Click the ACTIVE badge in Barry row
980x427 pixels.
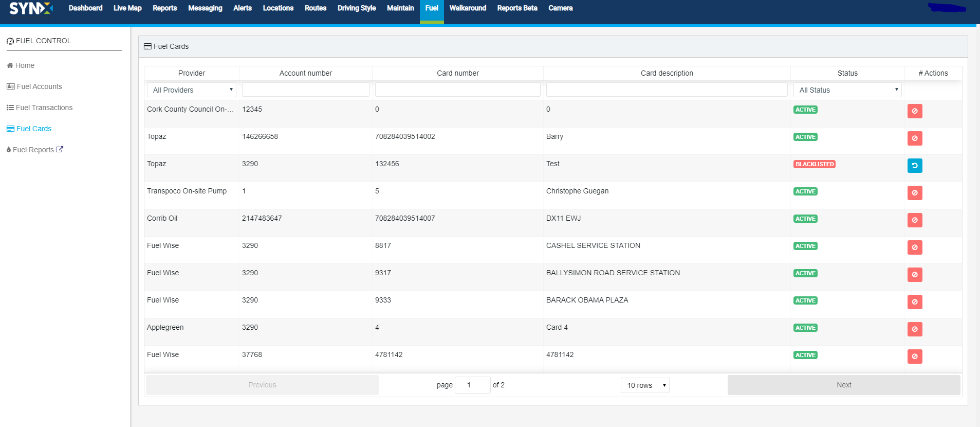pyautogui.click(x=805, y=137)
